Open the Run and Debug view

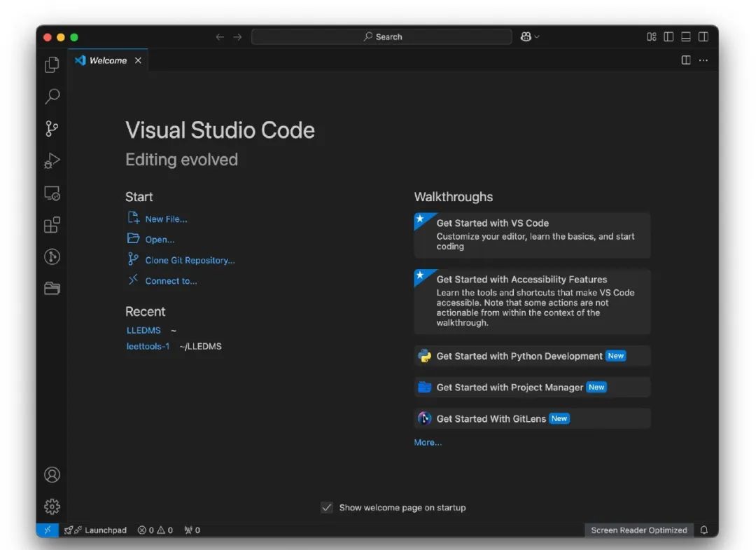click(52, 160)
